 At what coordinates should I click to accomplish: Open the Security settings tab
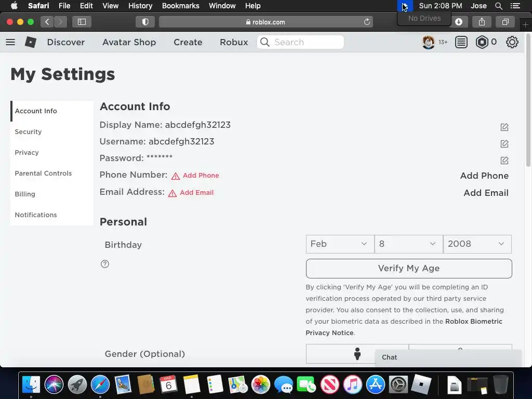(x=51, y=131)
